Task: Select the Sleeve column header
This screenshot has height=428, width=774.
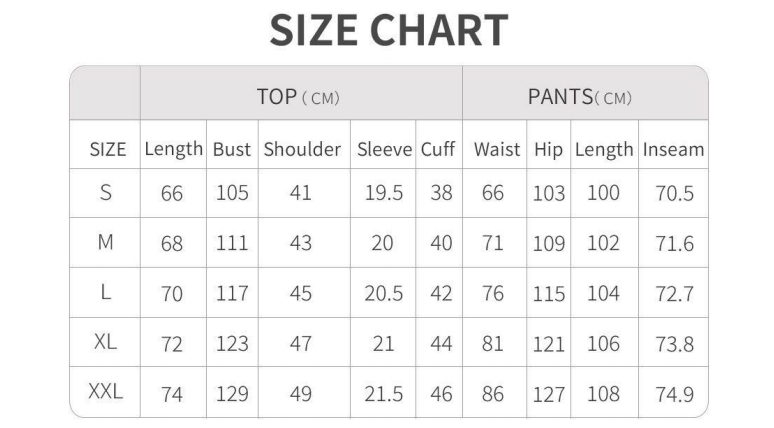Action: (384, 150)
